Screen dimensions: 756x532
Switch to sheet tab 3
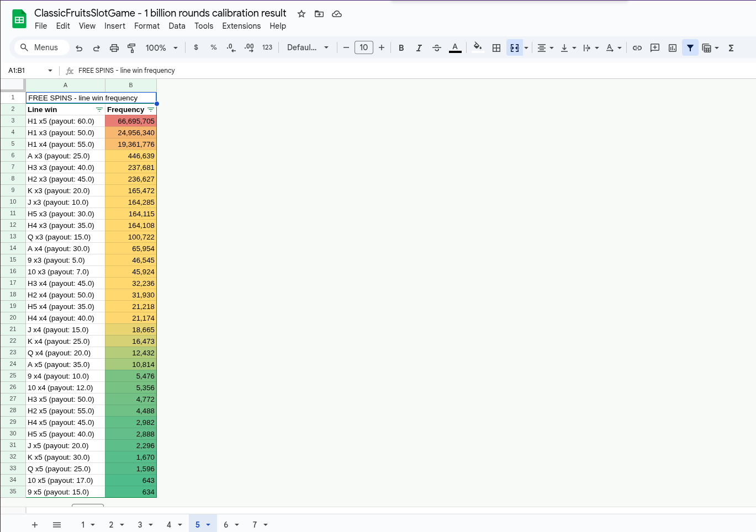click(x=140, y=525)
